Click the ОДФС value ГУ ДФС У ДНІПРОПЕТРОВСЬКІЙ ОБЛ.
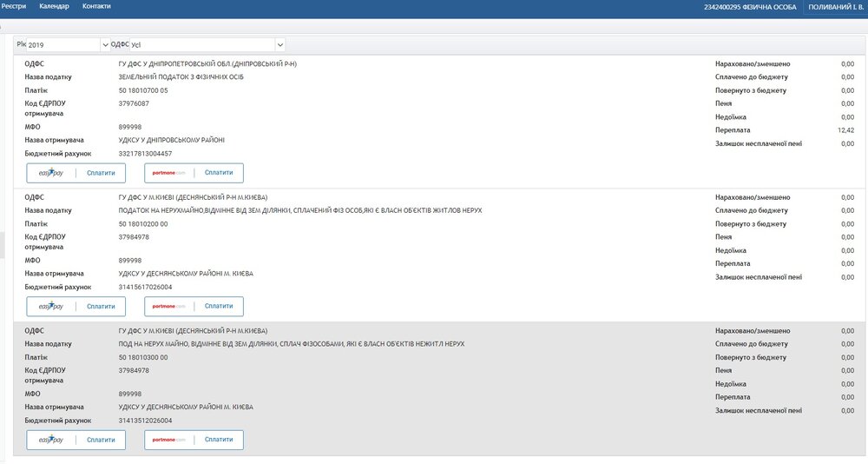Image resolution: width=868 pixels, height=464 pixels. coord(207,63)
